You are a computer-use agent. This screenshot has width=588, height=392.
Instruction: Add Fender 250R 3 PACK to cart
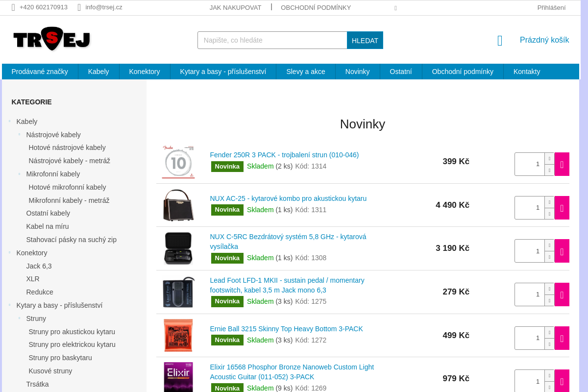tap(562, 164)
